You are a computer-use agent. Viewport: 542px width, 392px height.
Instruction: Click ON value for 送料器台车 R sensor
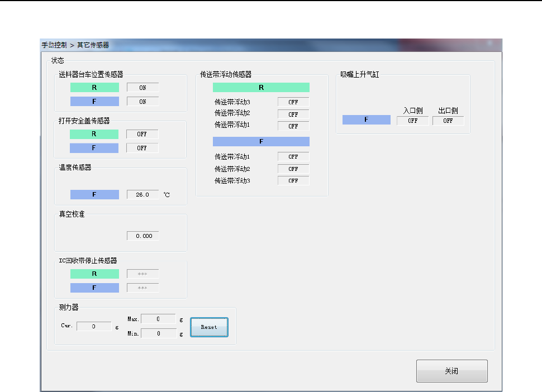[x=142, y=87]
